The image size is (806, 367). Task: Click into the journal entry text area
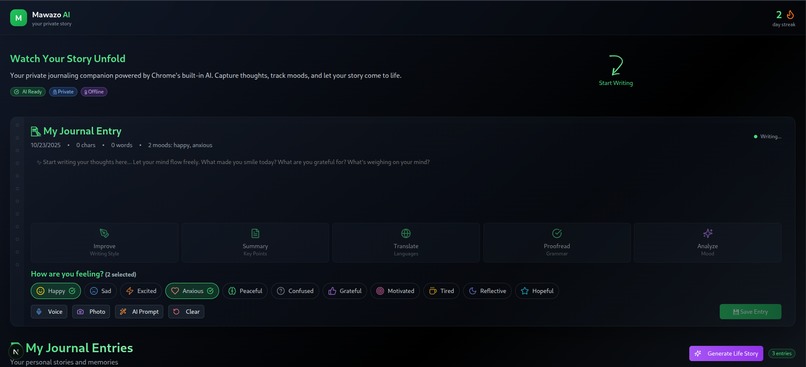406,188
